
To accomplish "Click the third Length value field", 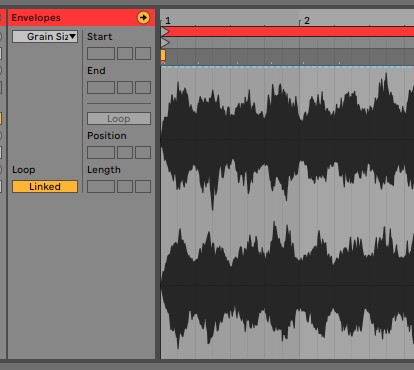I will (x=143, y=187).
